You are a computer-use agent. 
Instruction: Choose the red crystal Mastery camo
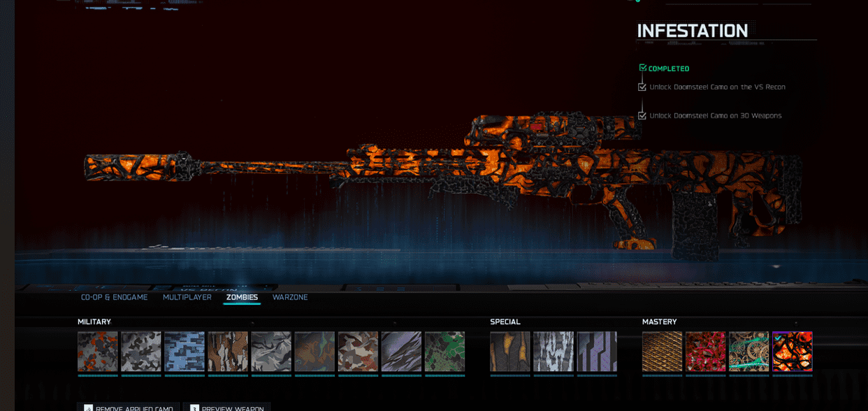coord(705,351)
